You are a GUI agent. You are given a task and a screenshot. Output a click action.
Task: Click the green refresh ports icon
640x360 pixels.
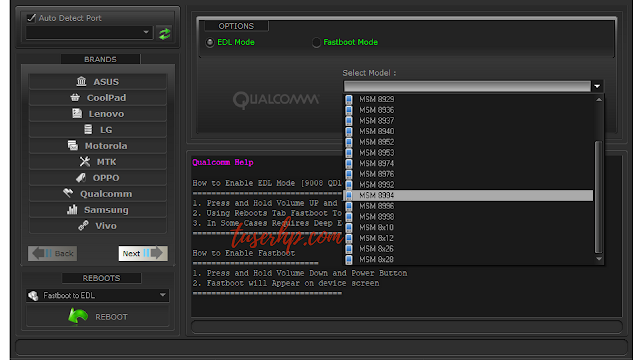(164, 33)
